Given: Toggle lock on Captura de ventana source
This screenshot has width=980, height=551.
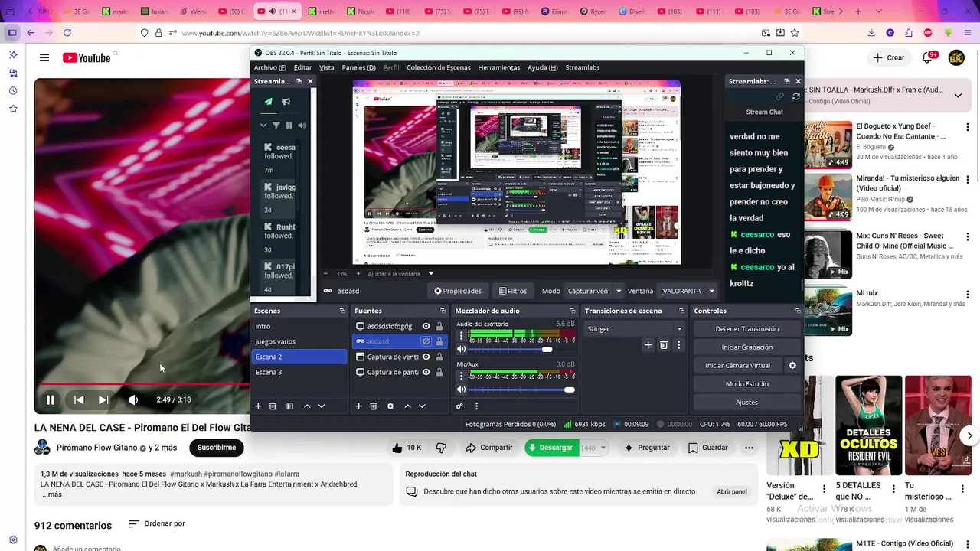Looking at the screenshot, I should (439, 357).
